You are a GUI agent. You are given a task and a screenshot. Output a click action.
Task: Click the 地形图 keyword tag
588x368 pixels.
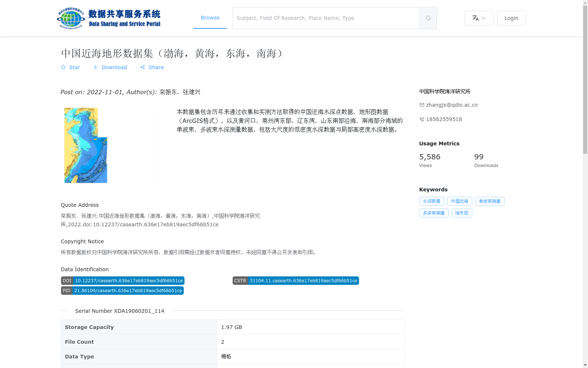462,213
